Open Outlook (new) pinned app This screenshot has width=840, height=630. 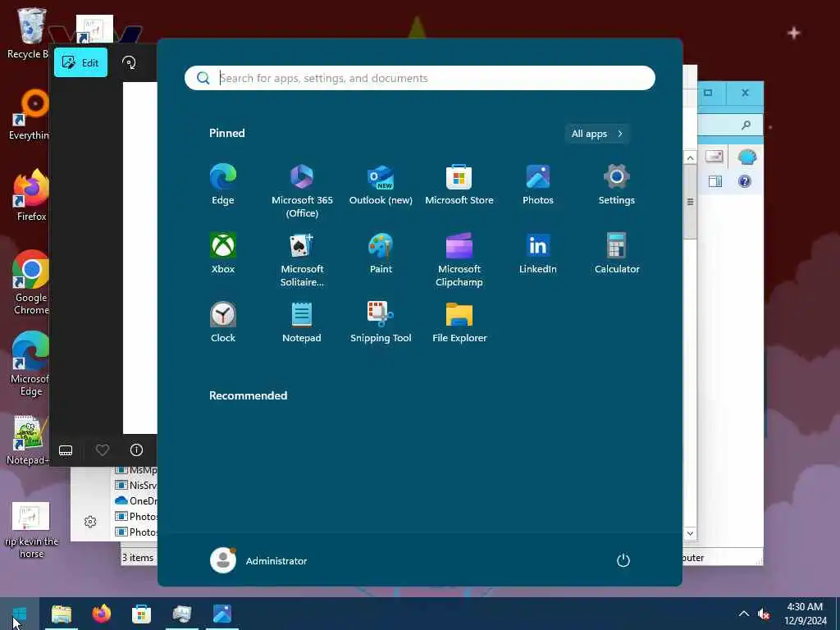click(381, 185)
